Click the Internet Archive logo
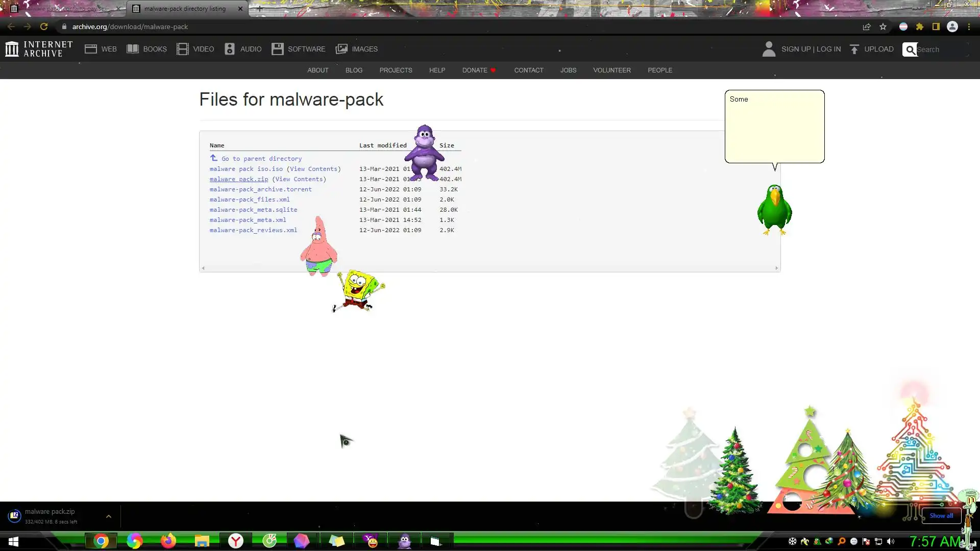Image resolution: width=980 pixels, height=551 pixels. (x=39, y=49)
